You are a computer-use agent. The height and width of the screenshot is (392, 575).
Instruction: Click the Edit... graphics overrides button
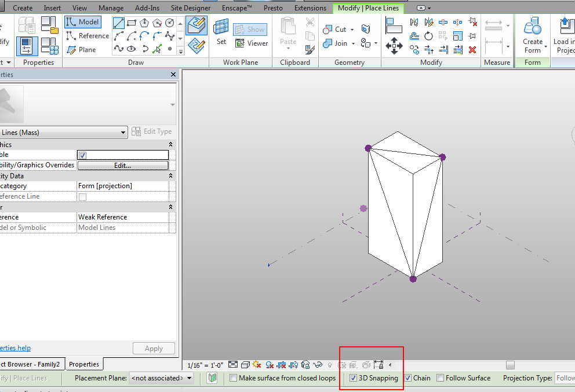[122, 165]
